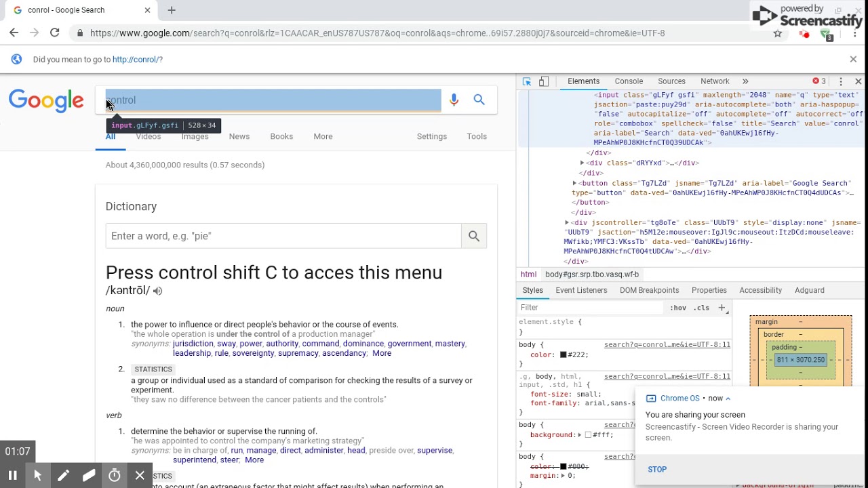Open the Images search tab
The width and height of the screenshot is (868, 488).
point(195,136)
